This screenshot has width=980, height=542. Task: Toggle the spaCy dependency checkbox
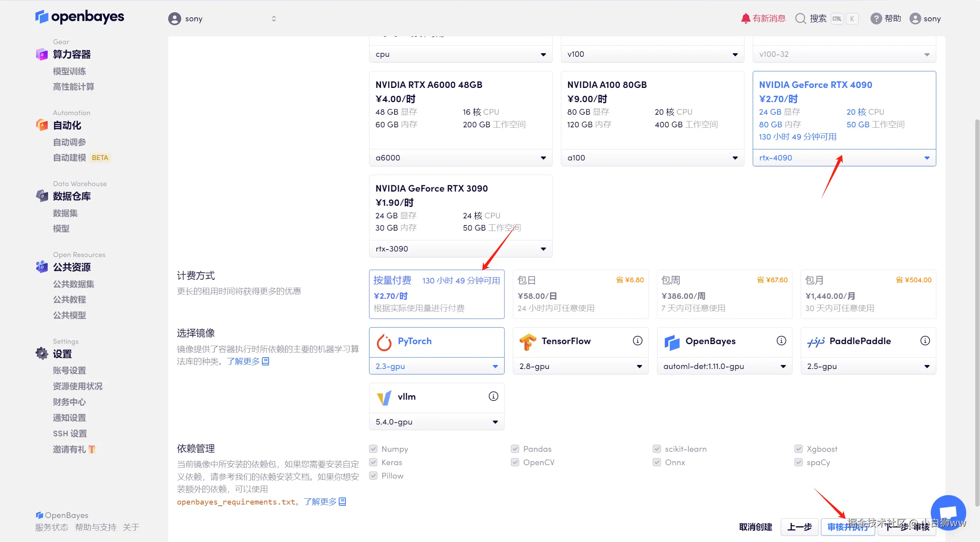pyautogui.click(x=798, y=462)
